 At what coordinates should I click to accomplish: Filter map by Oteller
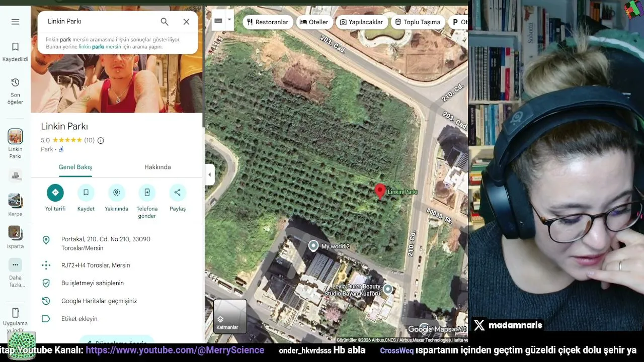[314, 22]
